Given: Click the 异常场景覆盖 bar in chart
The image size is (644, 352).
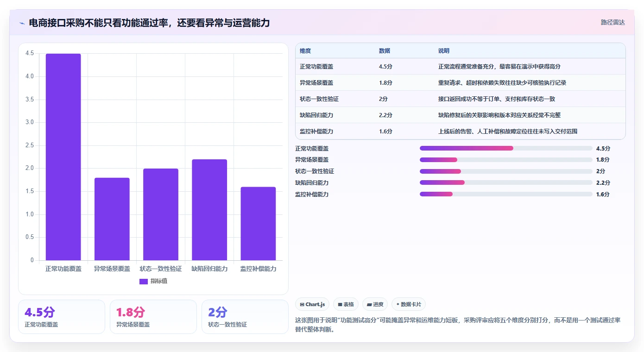Looking at the screenshot, I should [x=112, y=219].
